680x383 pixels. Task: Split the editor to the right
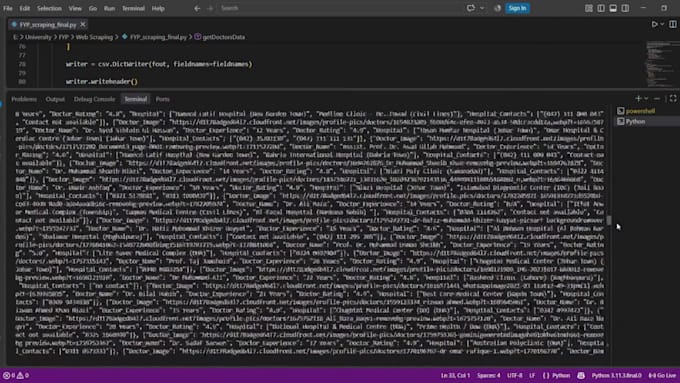click(672, 24)
